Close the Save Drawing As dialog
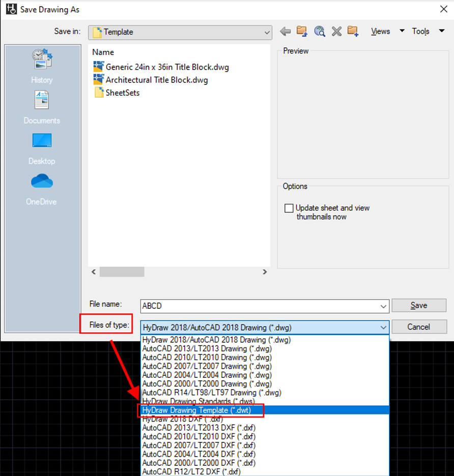454x476 pixels. point(444,9)
